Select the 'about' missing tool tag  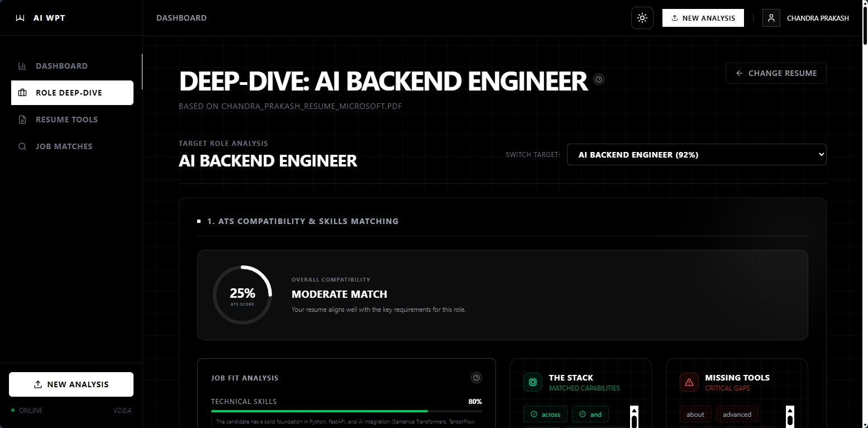coord(695,414)
